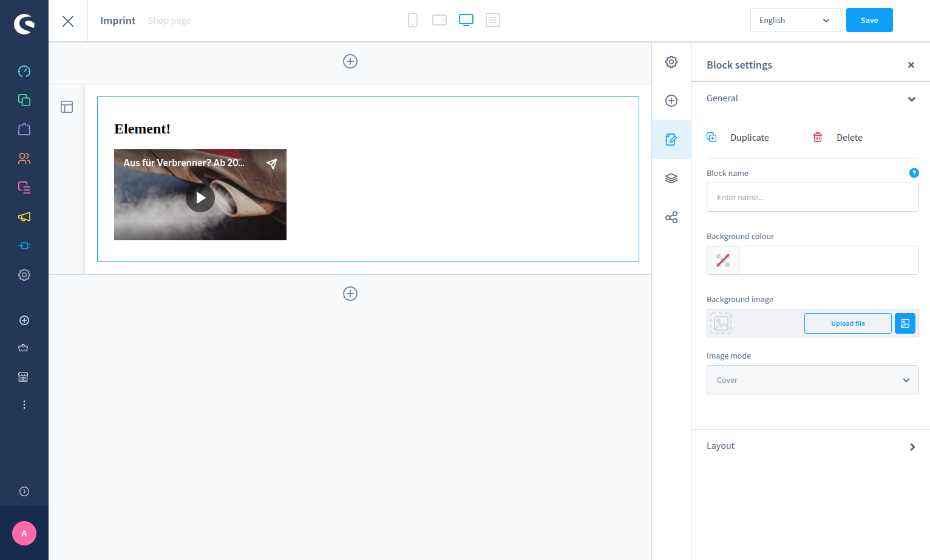The width and height of the screenshot is (930, 560).
Task: Add a new block via the plus icon panel
Action: pyautogui.click(x=671, y=100)
